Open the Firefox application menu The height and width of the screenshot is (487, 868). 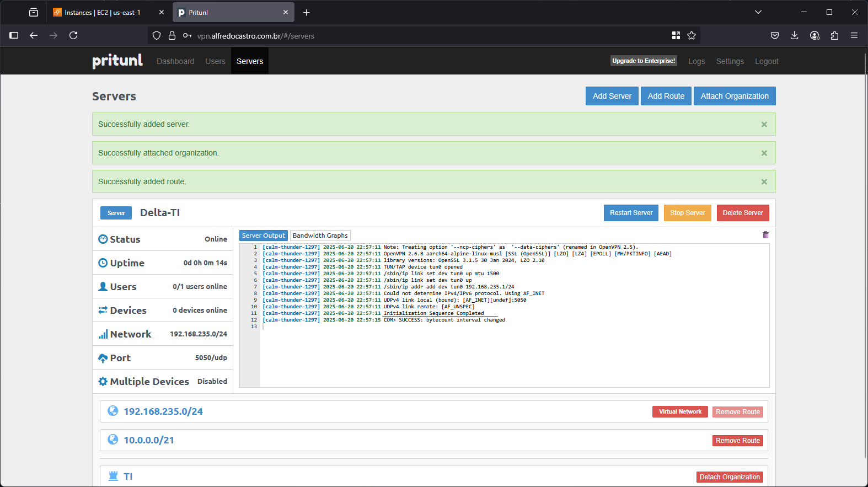click(854, 36)
